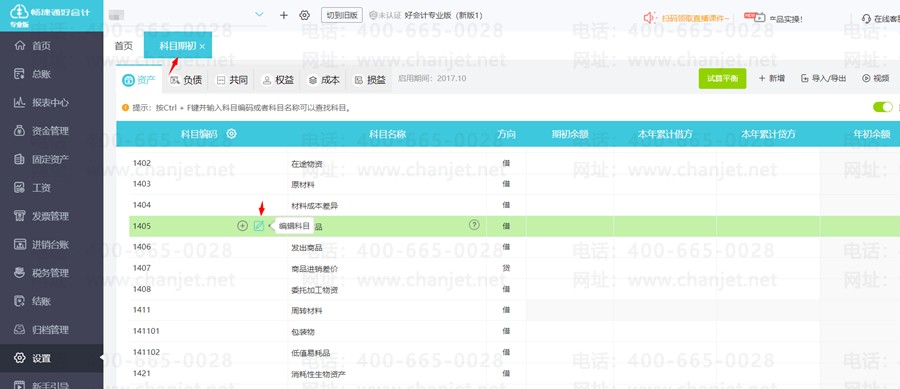This screenshot has height=389, width=900.
Task: Click subject code 141101
Action: pyautogui.click(x=146, y=331)
